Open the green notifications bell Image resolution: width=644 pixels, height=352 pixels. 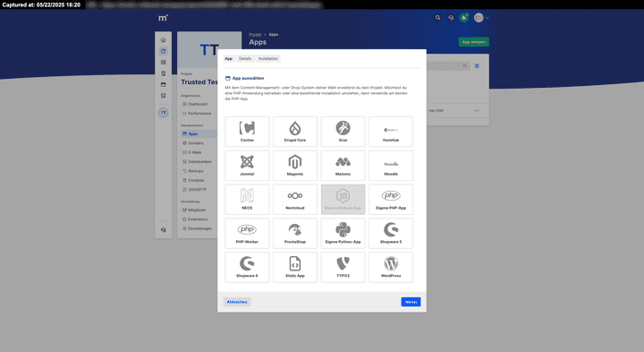click(x=464, y=18)
